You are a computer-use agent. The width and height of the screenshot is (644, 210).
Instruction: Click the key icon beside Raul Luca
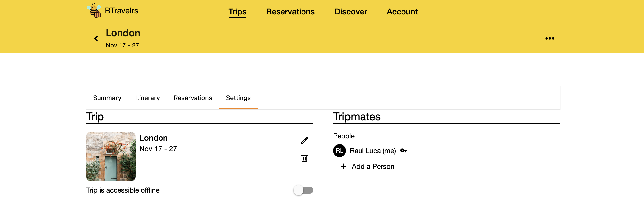click(x=403, y=151)
